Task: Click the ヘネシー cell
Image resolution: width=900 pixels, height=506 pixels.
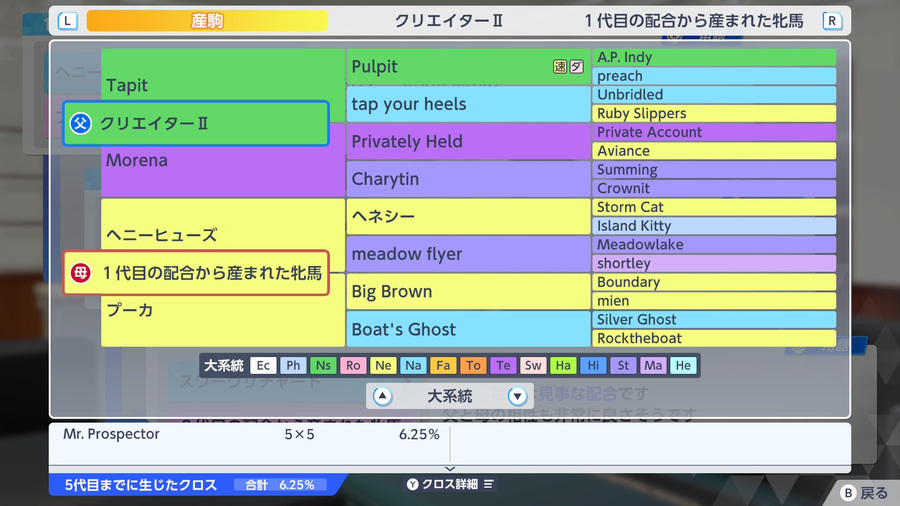Action: pyautogui.click(x=468, y=216)
